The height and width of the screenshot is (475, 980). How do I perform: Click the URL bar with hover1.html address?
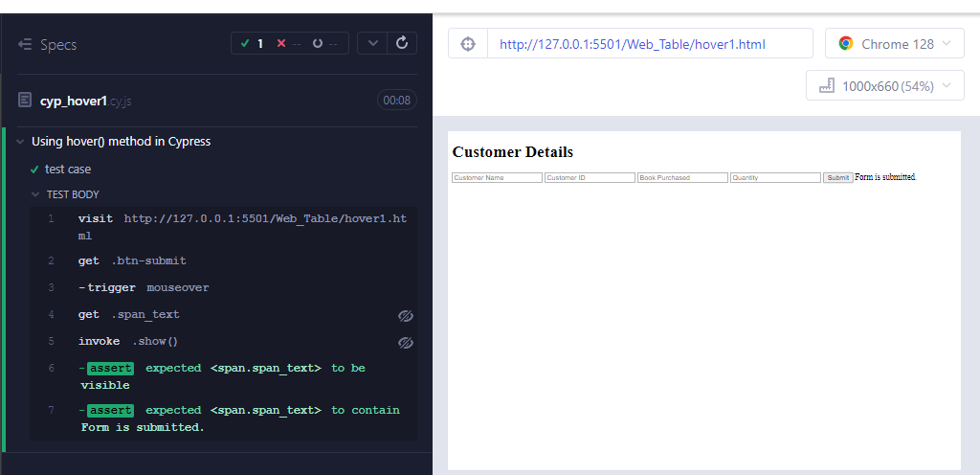tap(650, 44)
